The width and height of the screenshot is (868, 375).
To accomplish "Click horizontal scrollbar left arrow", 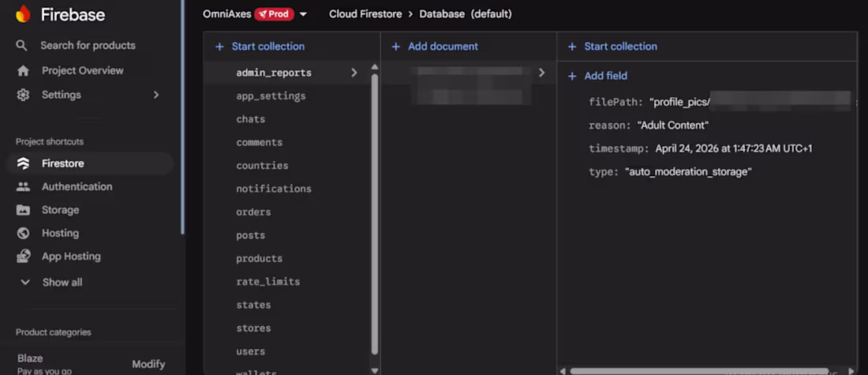I will click(x=563, y=371).
